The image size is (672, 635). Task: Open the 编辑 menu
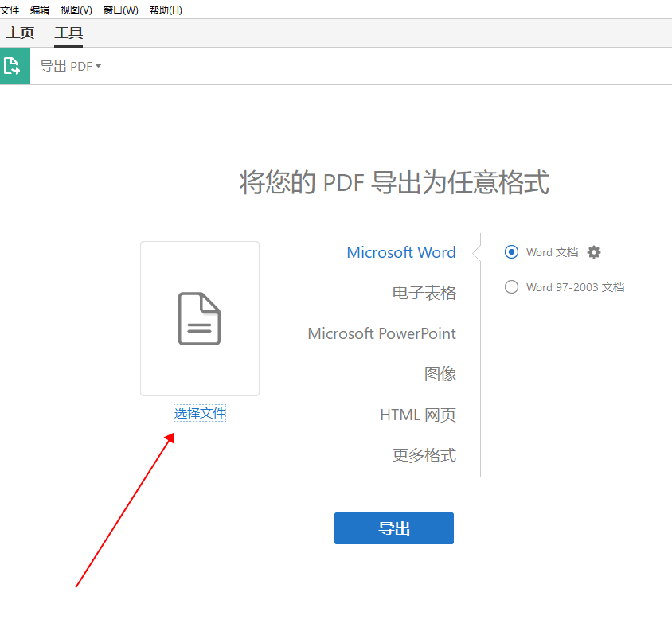(x=40, y=10)
